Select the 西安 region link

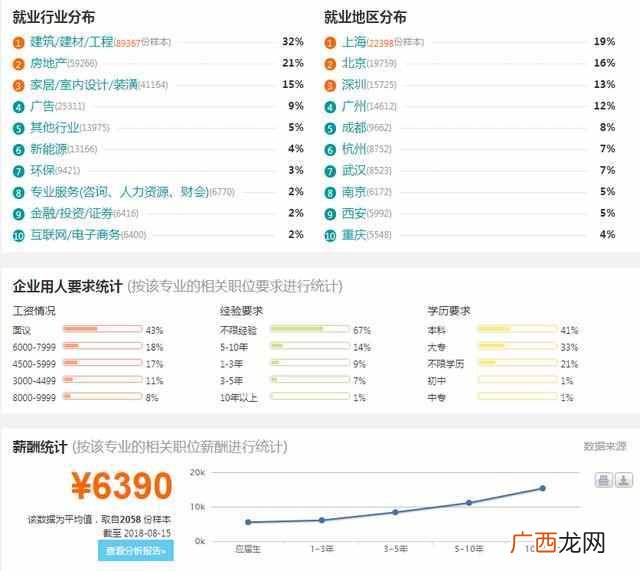354,213
